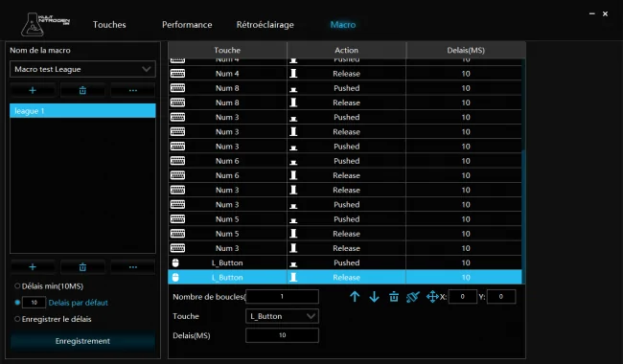623x364 pixels.
Task: Click mouse icon in L_Button Pushed row
Action: (x=175, y=262)
